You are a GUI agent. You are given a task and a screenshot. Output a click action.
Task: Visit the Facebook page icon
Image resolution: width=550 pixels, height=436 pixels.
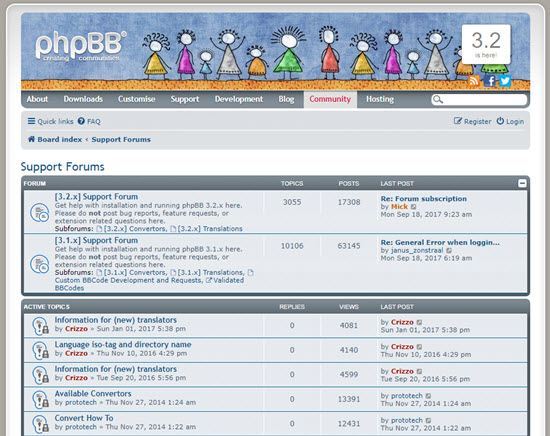point(490,81)
